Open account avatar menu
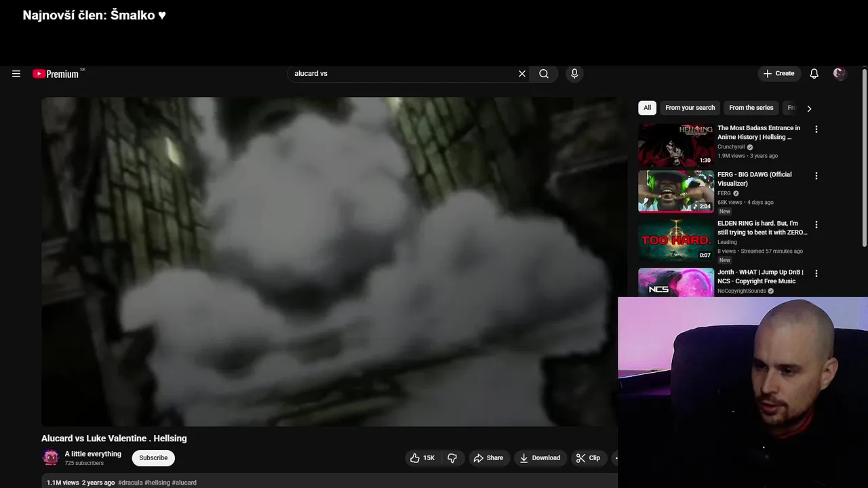Viewport: 868px width, 488px height. coord(840,74)
